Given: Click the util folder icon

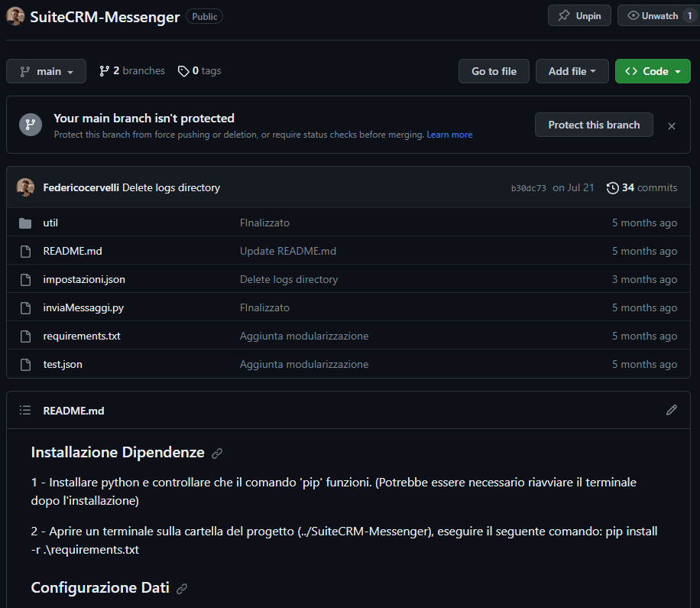Looking at the screenshot, I should [x=25, y=223].
